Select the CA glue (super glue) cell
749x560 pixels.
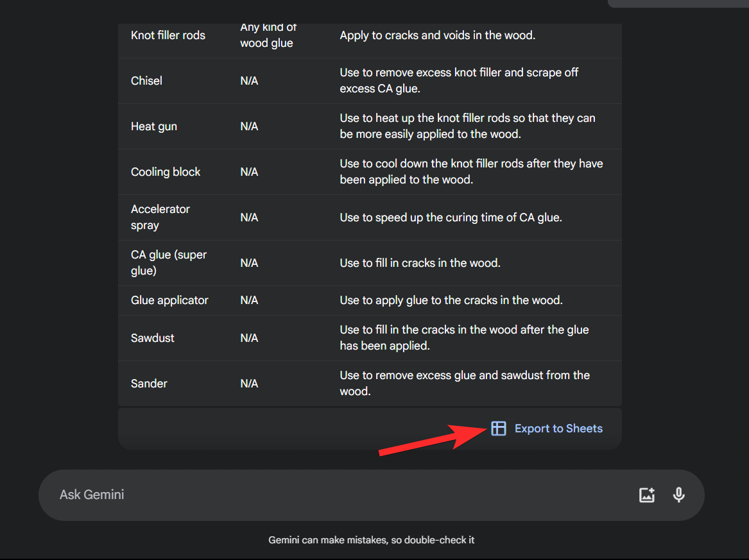169,263
